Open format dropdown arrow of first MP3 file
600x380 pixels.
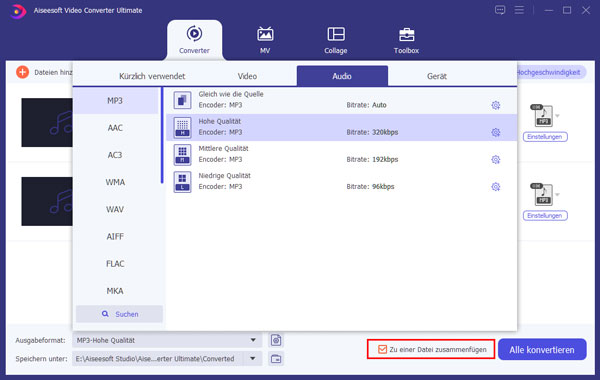click(558, 116)
